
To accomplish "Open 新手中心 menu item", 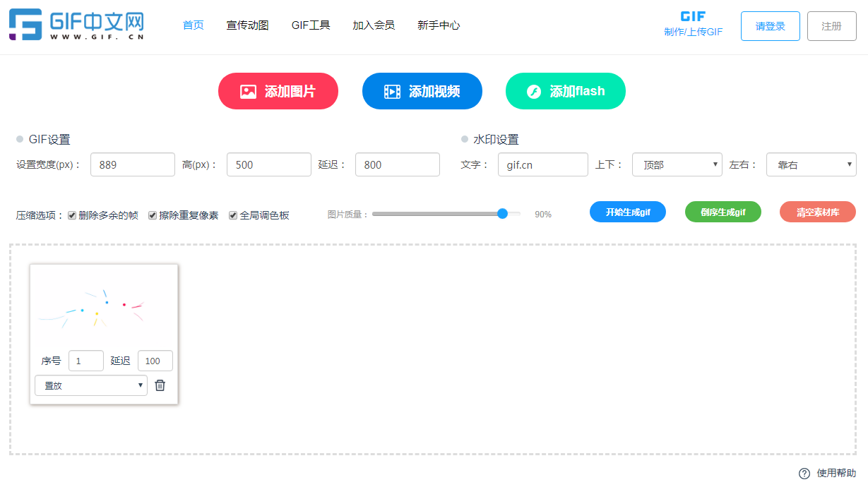I will pos(439,25).
